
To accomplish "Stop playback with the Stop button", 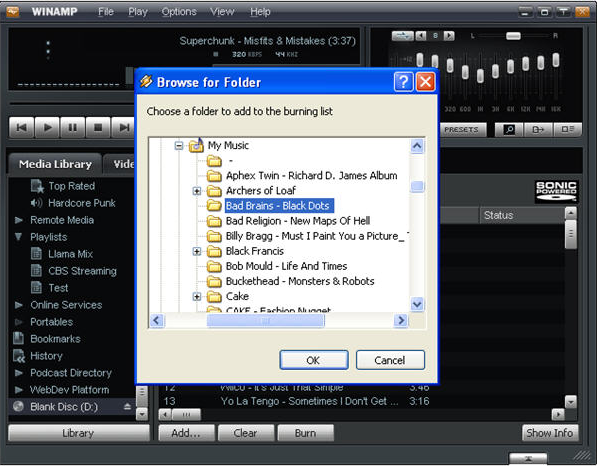I will click(x=98, y=128).
